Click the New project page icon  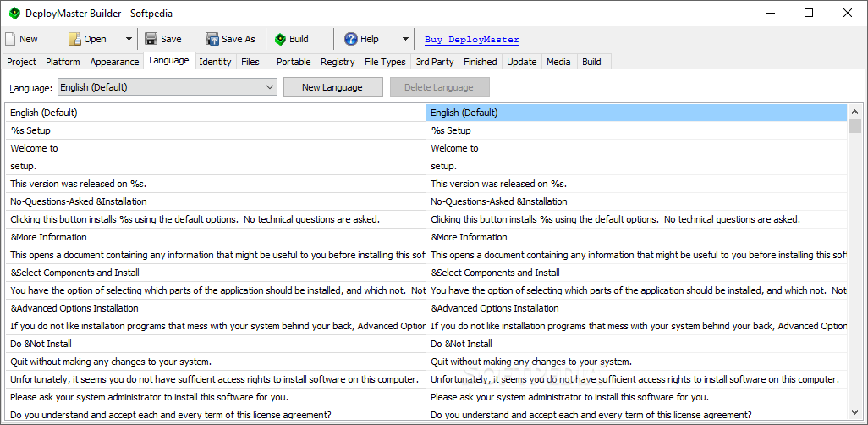pos(10,39)
